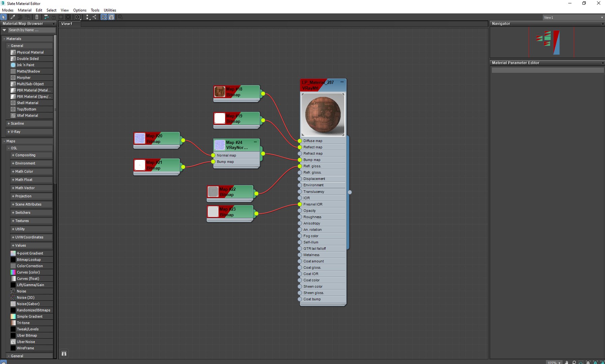Click the Search by Name field
The image size is (605, 364).
pos(32,30)
